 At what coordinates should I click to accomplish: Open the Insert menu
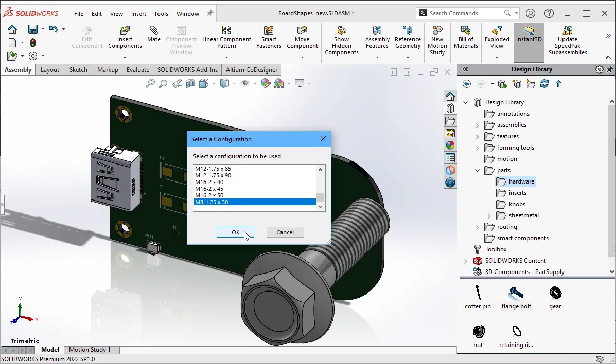click(138, 14)
